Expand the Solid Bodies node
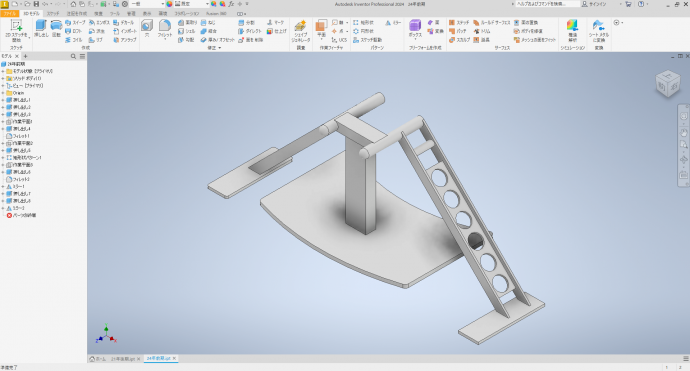 (3, 78)
